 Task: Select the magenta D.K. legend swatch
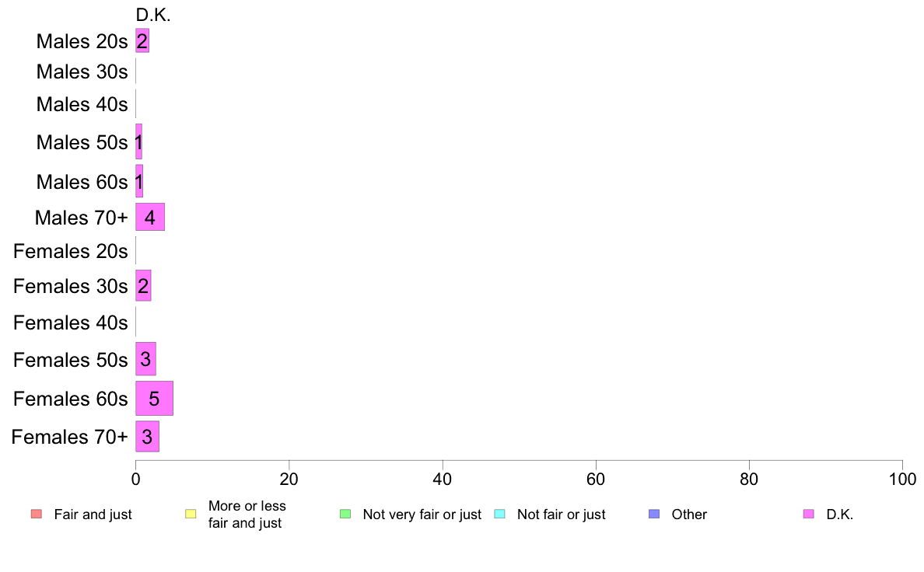808,514
